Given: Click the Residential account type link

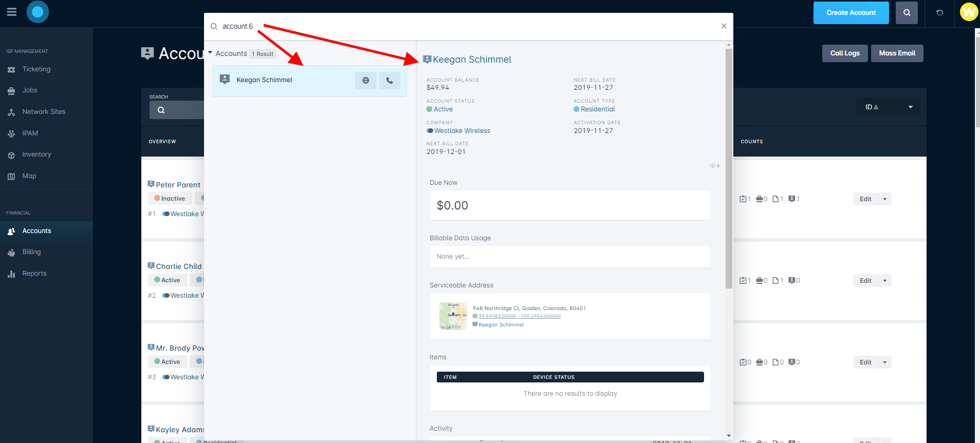Looking at the screenshot, I should 598,109.
